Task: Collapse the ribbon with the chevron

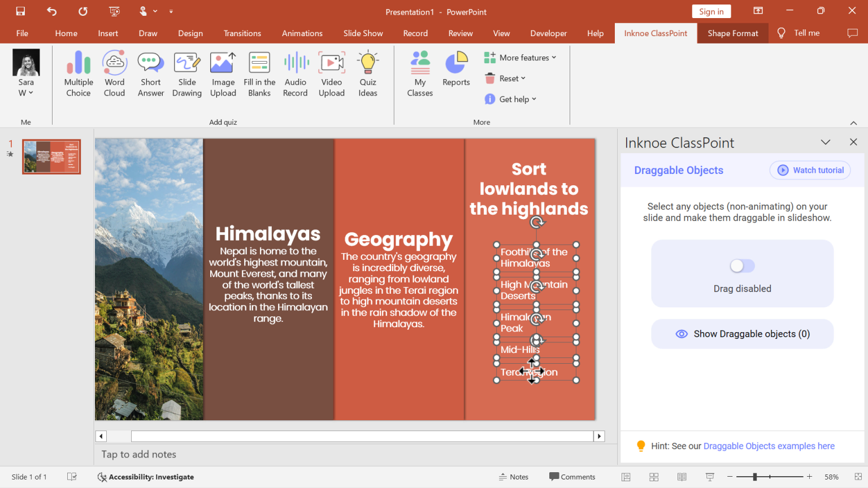Action: pos(853,122)
